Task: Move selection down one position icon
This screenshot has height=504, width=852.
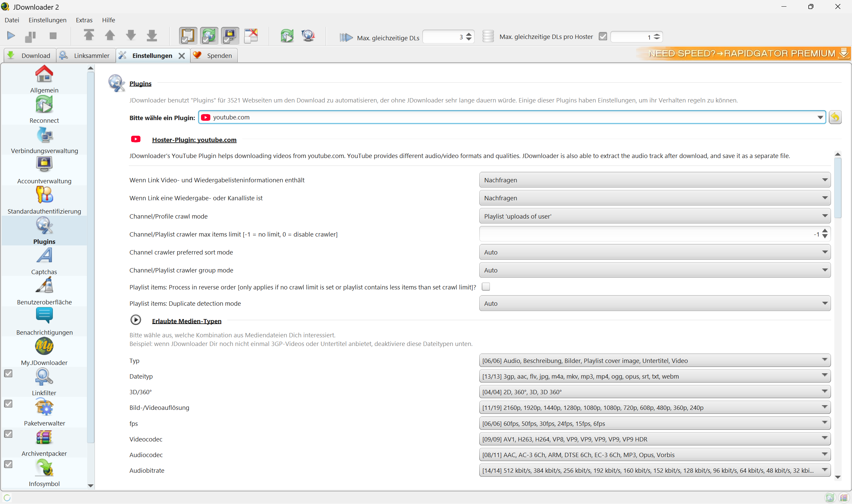Action: [131, 35]
